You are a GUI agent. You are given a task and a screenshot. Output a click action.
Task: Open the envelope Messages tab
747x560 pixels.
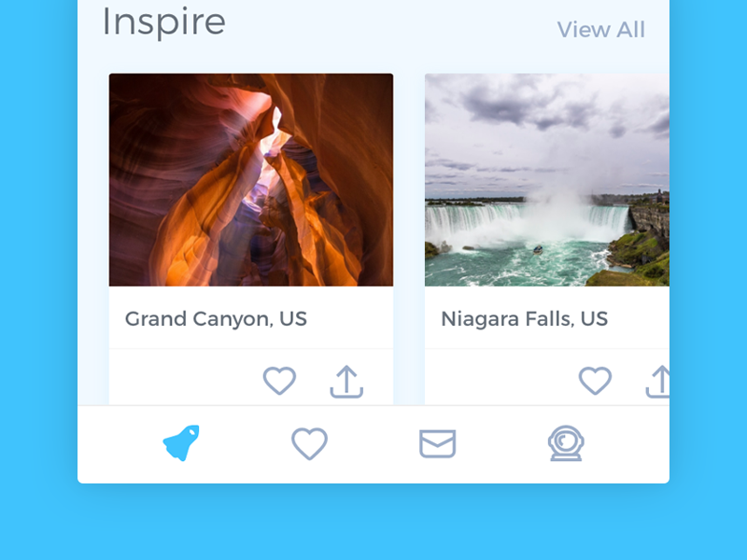point(437,443)
